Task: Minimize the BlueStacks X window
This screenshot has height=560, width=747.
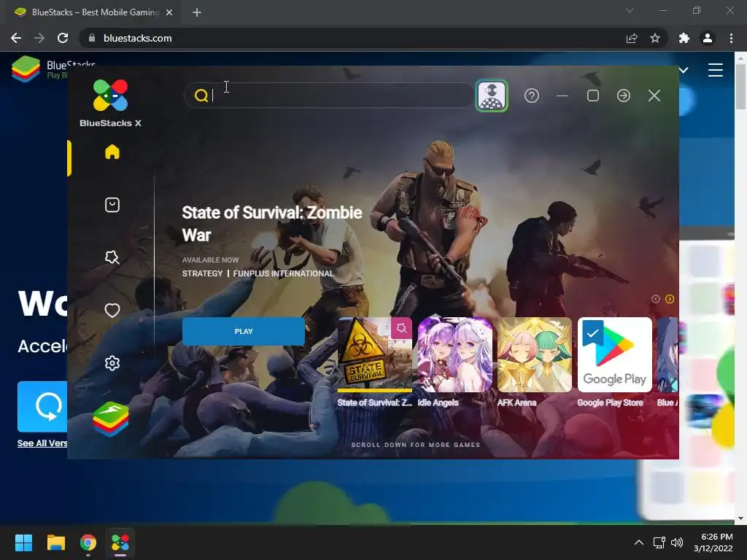Action: coord(562,96)
